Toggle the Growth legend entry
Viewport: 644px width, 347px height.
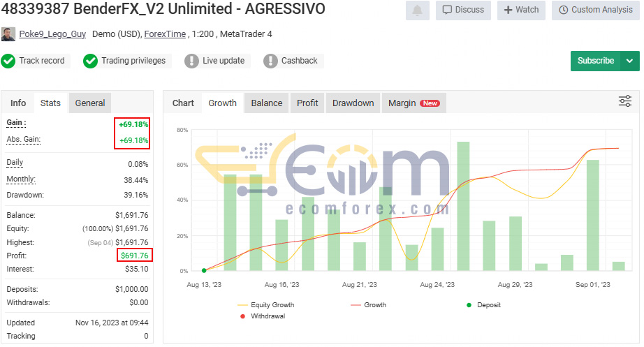[x=368, y=305]
